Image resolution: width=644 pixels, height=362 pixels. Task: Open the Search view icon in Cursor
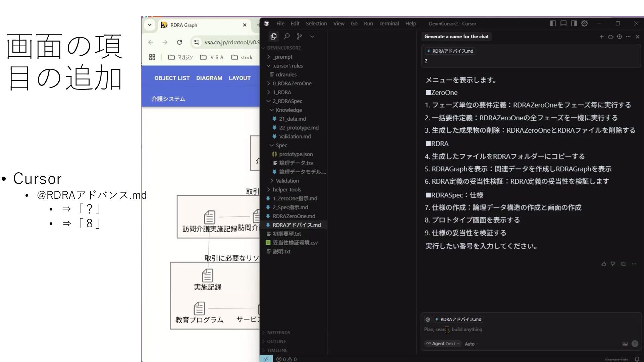pyautogui.click(x=286, y=36)
